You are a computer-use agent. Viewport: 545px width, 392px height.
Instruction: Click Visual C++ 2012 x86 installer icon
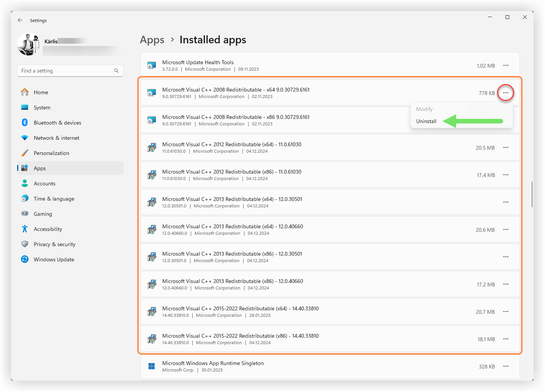[x=152, y=175]
